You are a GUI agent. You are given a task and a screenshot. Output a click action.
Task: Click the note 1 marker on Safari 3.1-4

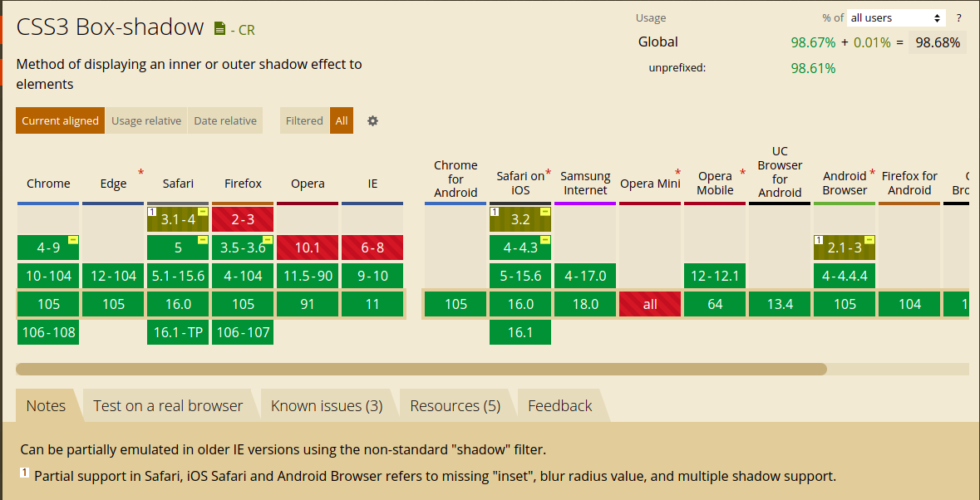152,213
